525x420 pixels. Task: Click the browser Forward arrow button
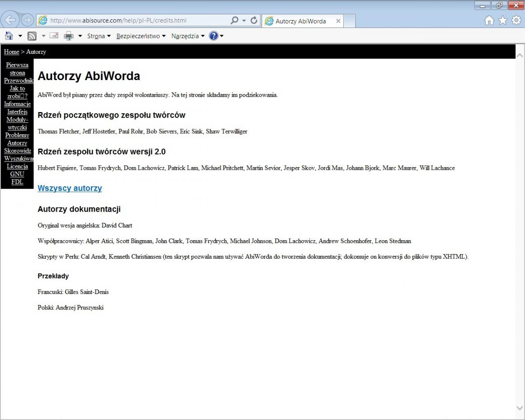(x=27, y=20)
